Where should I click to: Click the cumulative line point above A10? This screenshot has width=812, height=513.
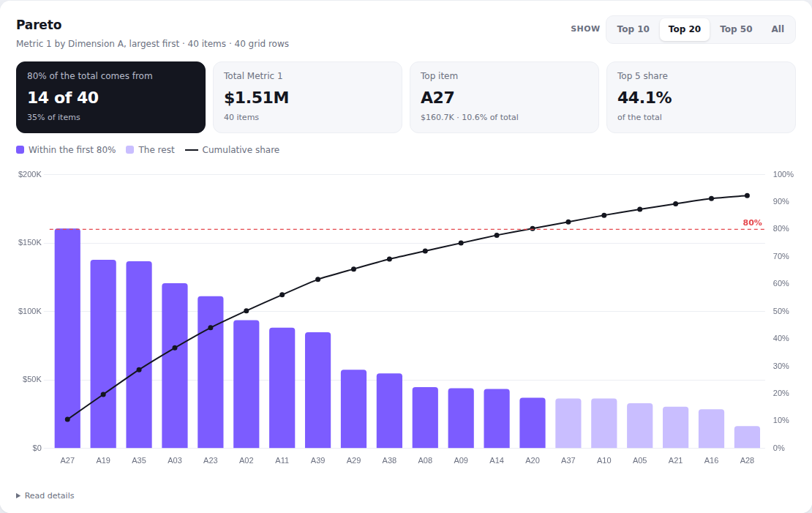[x=604, y=215]
